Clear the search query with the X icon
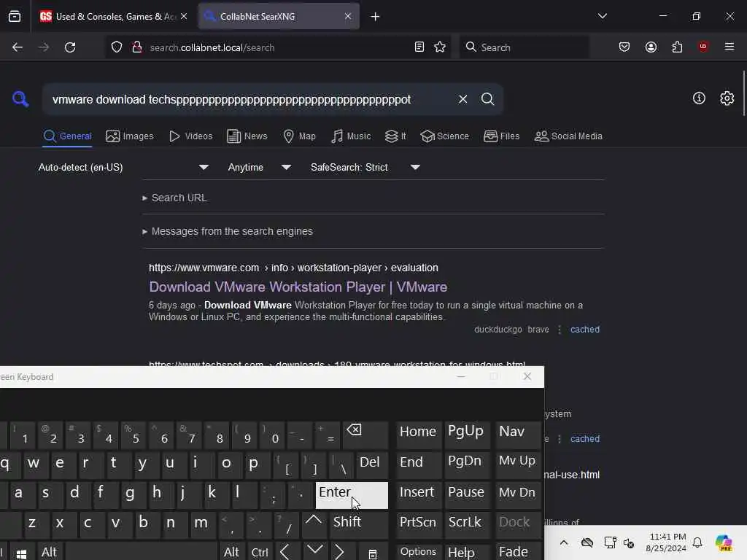 462,99
